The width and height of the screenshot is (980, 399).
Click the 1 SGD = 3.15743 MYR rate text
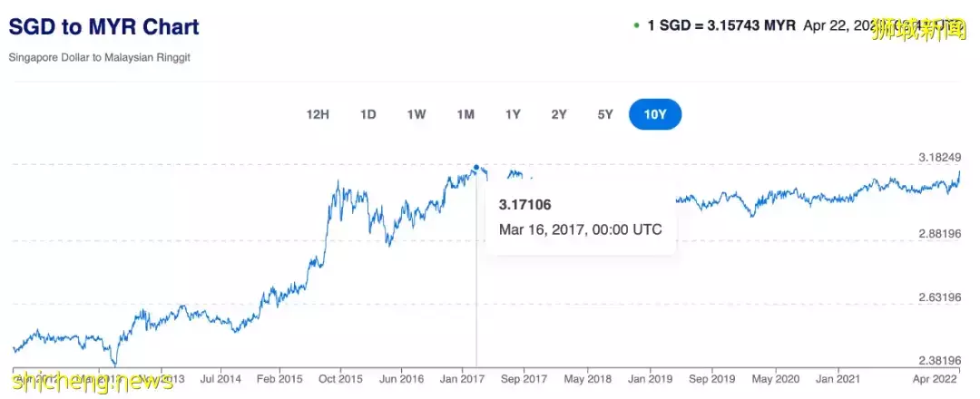(721, 24)
